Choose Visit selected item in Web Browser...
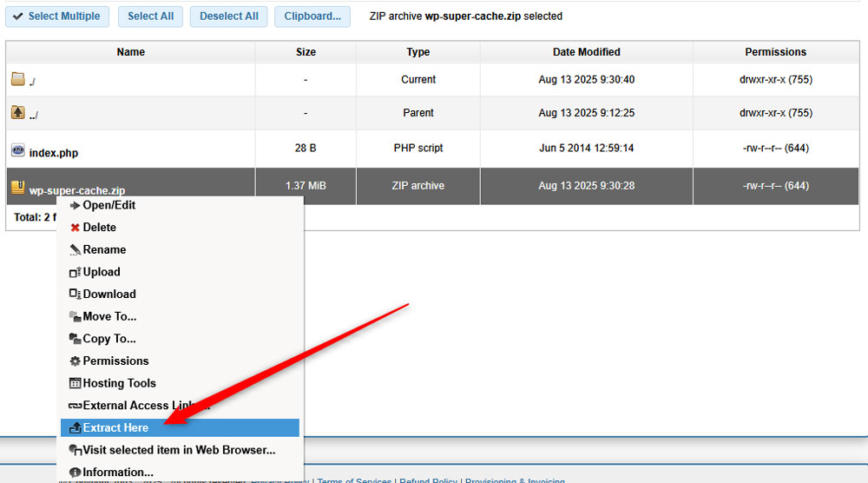 pyautogui.click(x=179, y=450)
